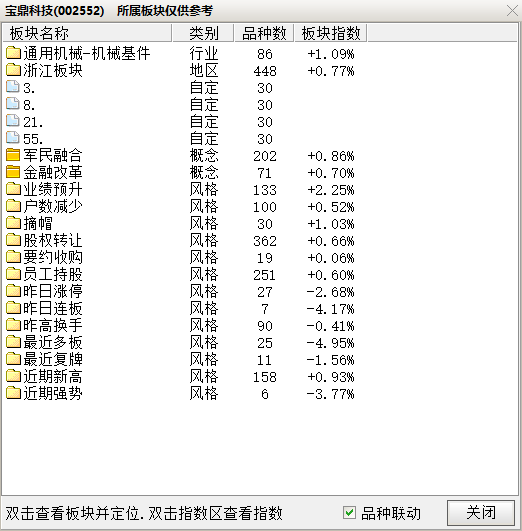The height and width of the screenshot is (531, 522).
Task: Click the document icon beside 55.
Action: pos(13,137)
